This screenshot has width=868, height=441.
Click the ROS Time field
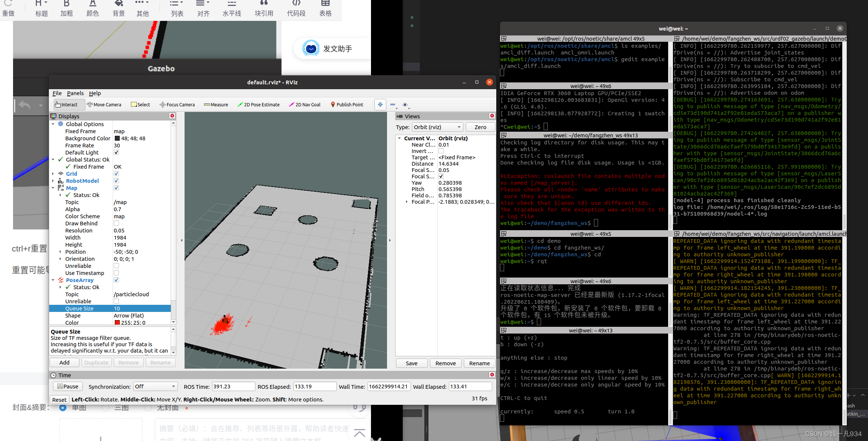click(233, 387)
